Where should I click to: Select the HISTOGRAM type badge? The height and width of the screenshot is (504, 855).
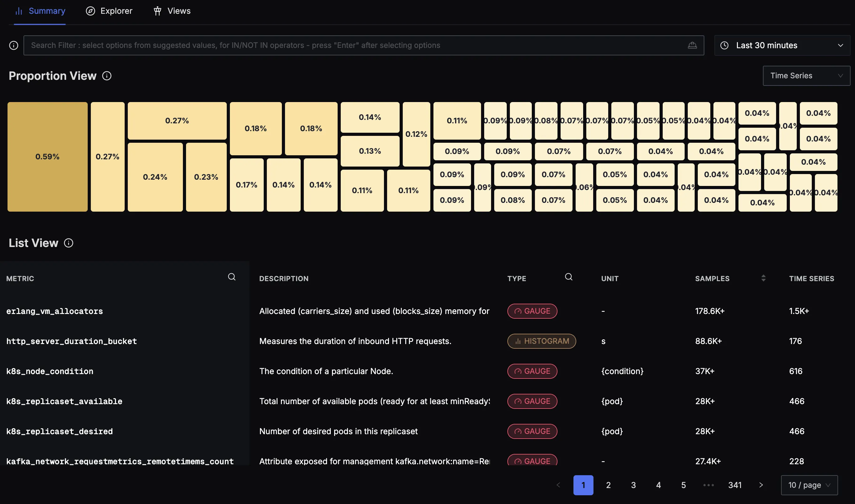point(541,341)
